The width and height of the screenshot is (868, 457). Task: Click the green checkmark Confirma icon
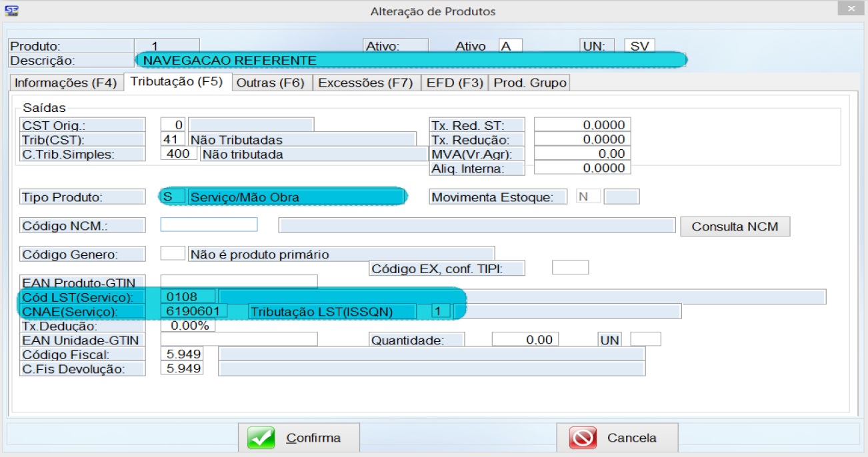(x=261, y=438)
